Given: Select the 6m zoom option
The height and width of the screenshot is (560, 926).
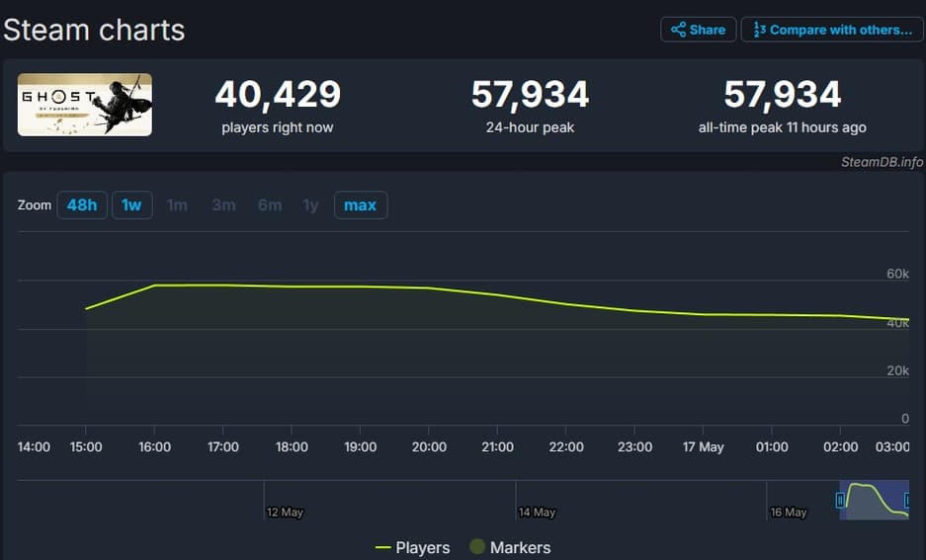Looking at the screenshot, I should click(269, 204).
